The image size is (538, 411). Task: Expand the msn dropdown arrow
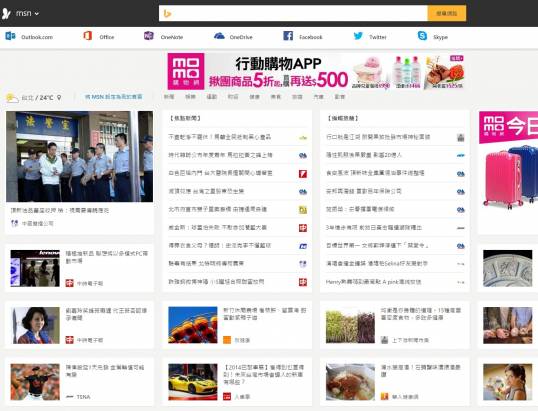37,14
